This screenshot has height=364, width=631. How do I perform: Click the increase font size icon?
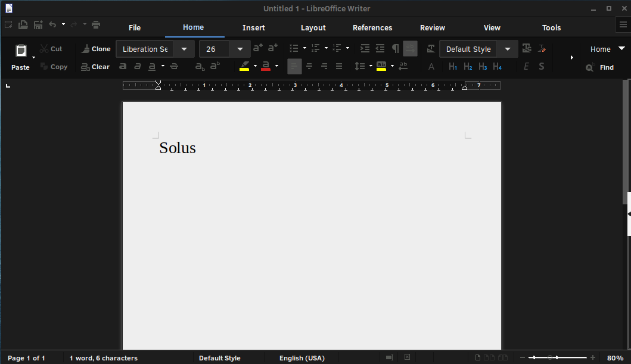tap(258, 48)
